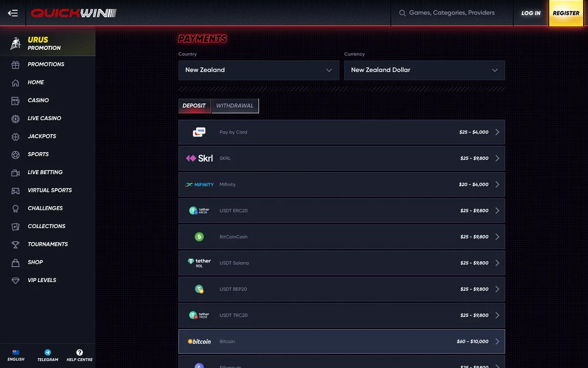Expand SKRL row chevron
Screen dimensions: 588x368
(497, 158)
